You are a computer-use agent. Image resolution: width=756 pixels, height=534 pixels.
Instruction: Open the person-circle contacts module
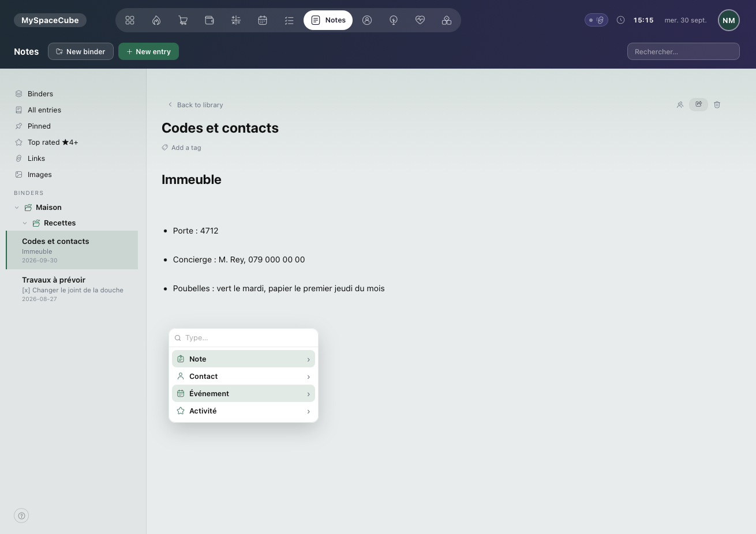pyautogui.click(x=367, y=20)
